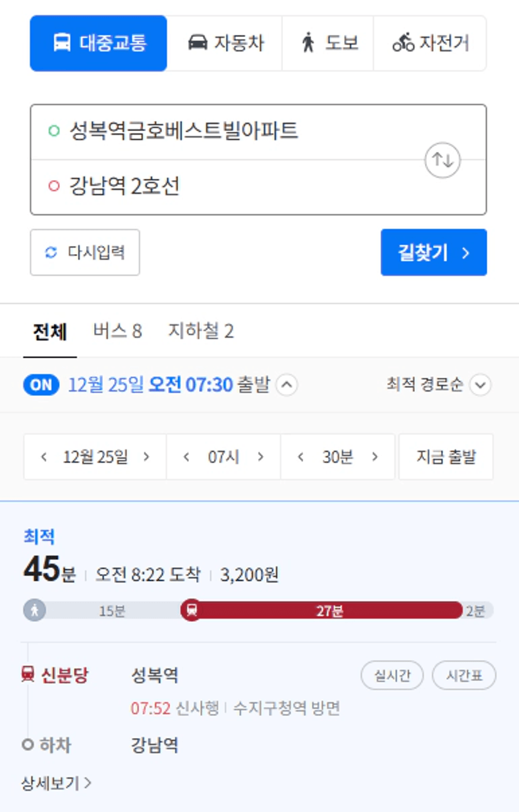Screen dimensions: 519x812
Task: Select the 대중교통 transit mode
Action: point(99,43)
